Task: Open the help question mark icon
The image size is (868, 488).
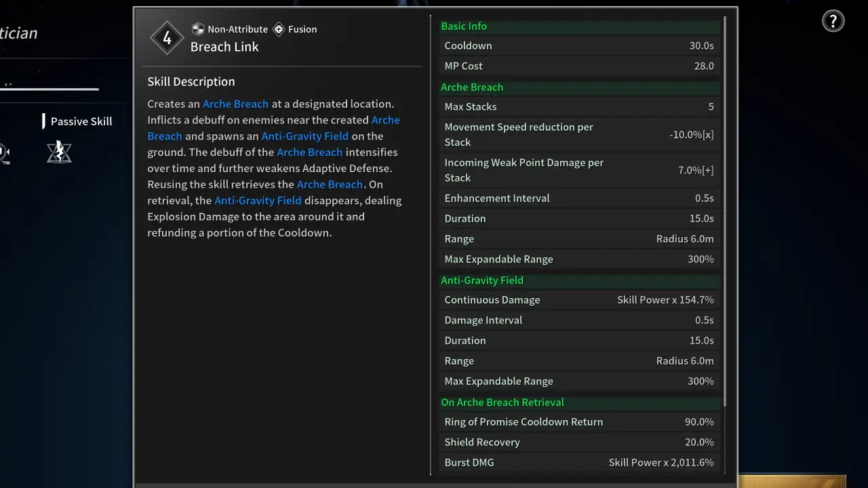Action: (833, 21)
